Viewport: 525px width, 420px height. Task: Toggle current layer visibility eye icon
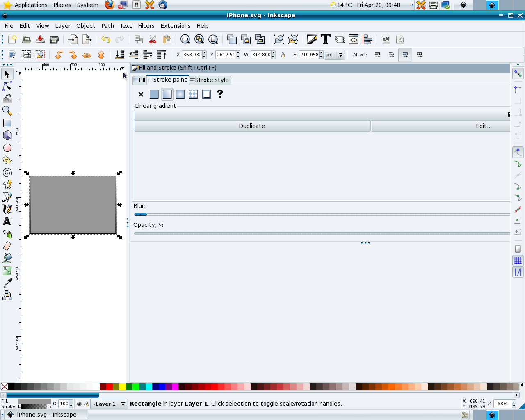pos(79,404)
